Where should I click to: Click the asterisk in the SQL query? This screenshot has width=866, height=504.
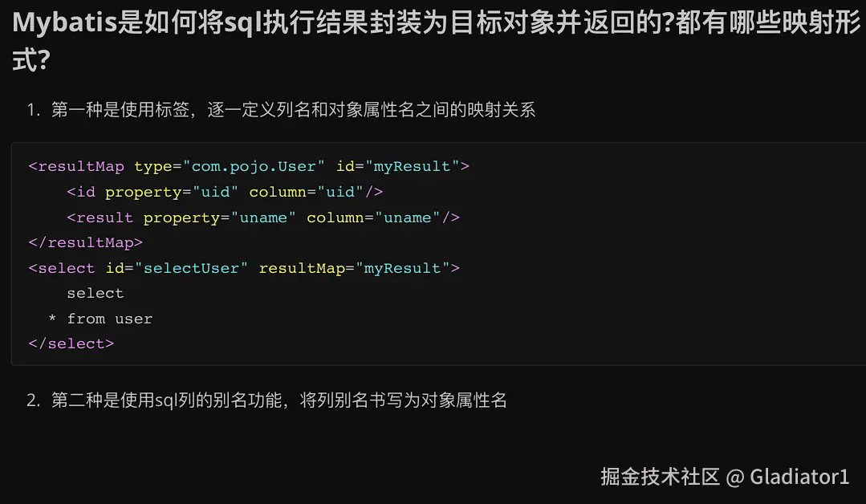pos(52,319)
